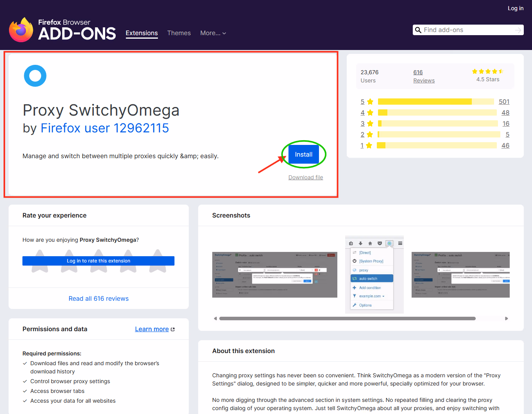The width and height of the screenshot is (532, 414).
Task: Submit search with the arrow icon
Action: pos(518,30)
